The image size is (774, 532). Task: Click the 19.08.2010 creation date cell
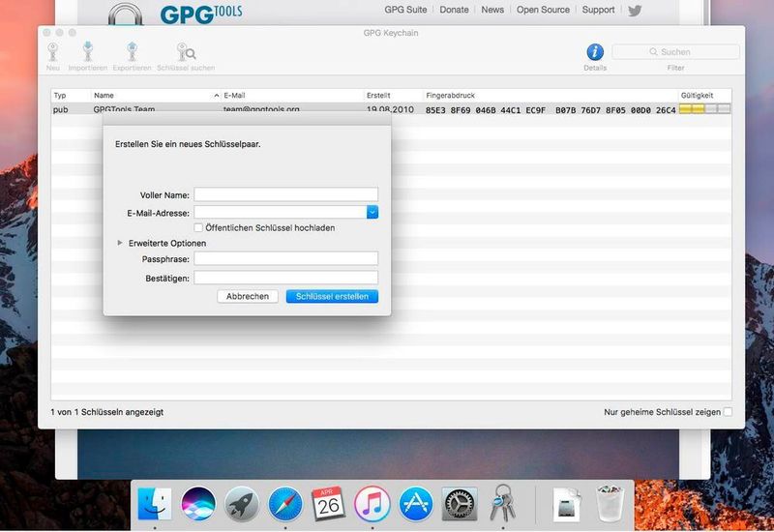[390, 109]
